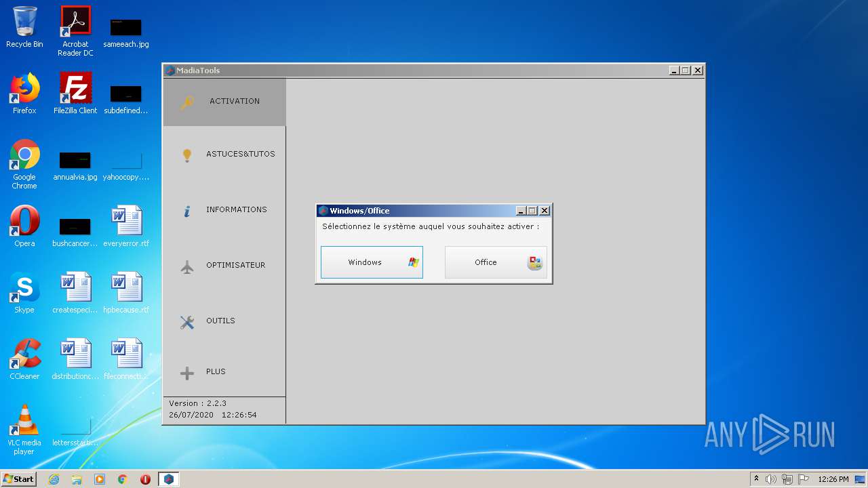The width and height of the screenshot is (868, 488).
Task: Click the light bulb icon for ASTUCES&TUTOS
Action: point(187,155)
